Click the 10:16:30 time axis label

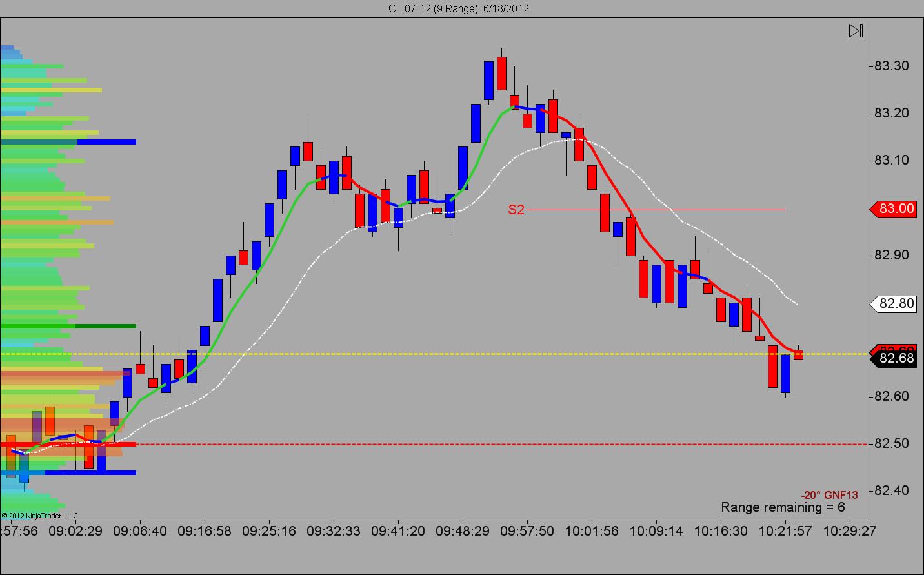(x=721, y=531)
